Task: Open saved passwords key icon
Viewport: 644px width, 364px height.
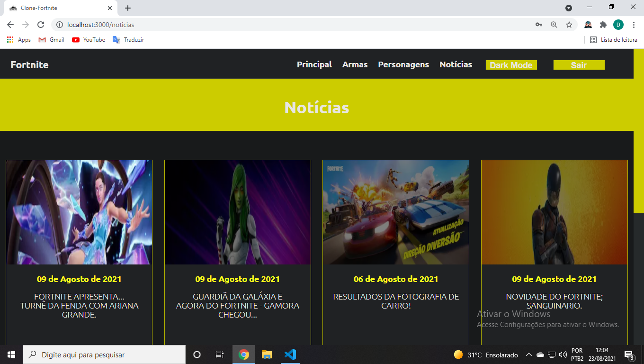Action: 539,25
